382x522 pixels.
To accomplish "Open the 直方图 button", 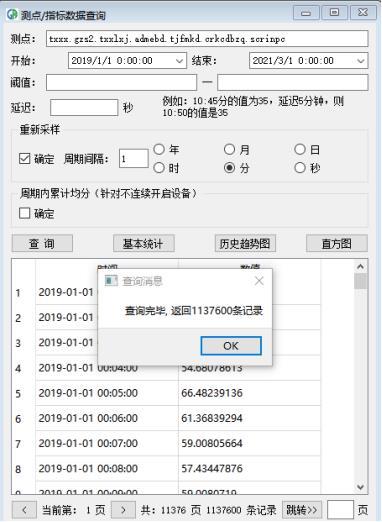I will coord(337,243).
